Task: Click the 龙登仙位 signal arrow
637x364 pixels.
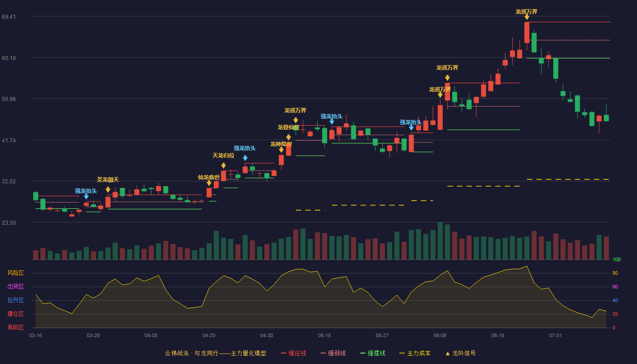Action: [x=288, y=137]
